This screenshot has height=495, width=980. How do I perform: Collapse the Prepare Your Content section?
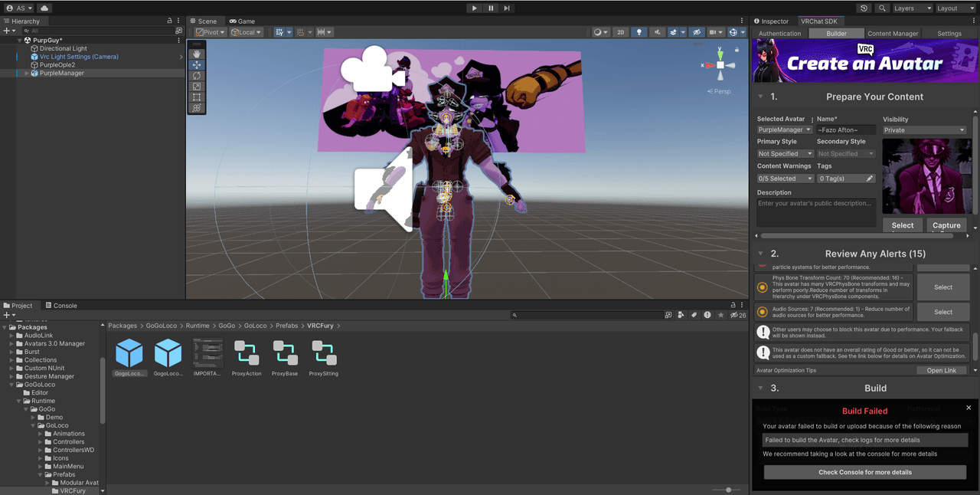(760, 97)
